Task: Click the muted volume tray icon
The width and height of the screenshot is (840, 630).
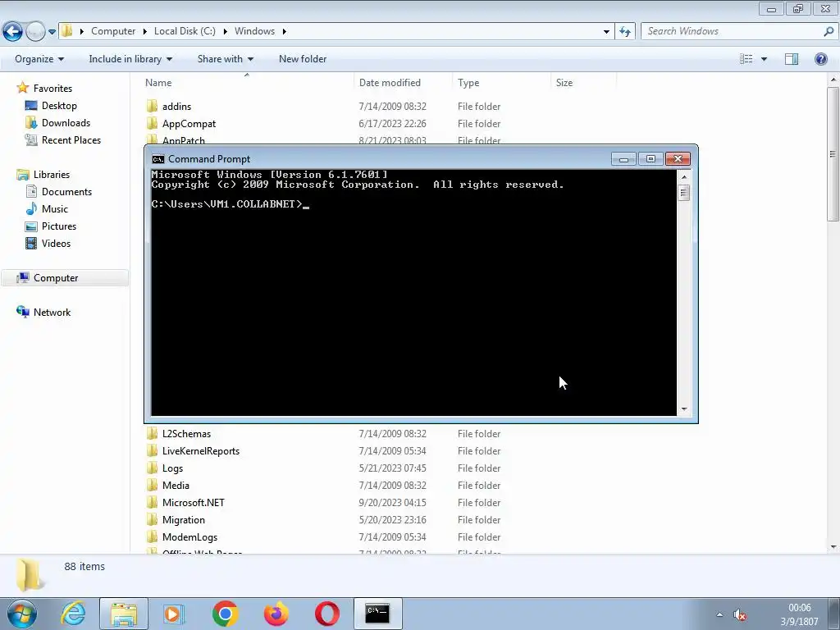Action: [740, 615]
